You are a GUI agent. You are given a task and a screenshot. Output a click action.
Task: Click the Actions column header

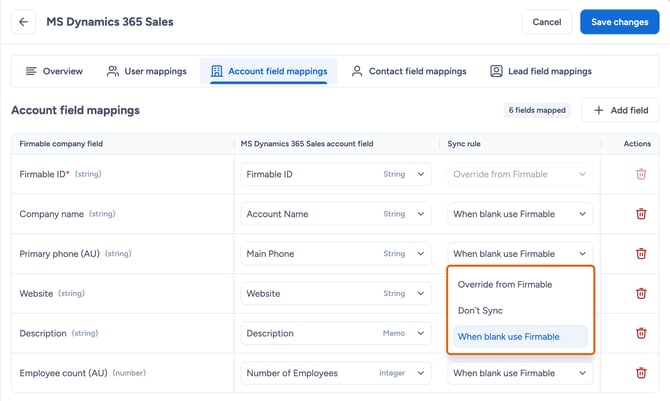[x=637, y=144]
